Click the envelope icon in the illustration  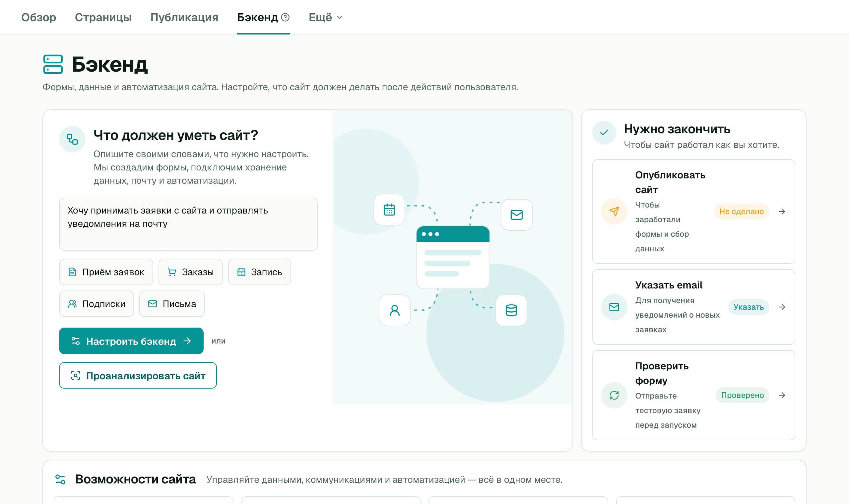point(517,215)
